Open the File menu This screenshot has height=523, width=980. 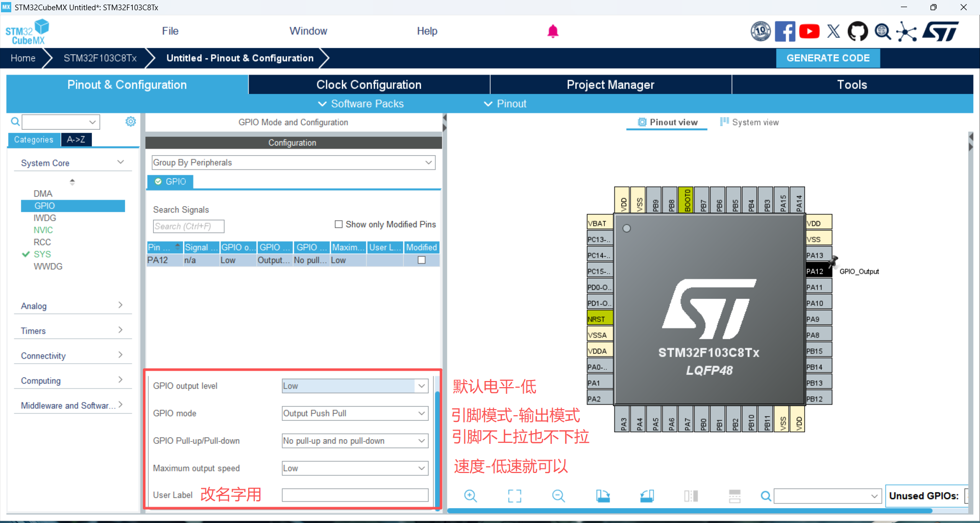(170, 31)
